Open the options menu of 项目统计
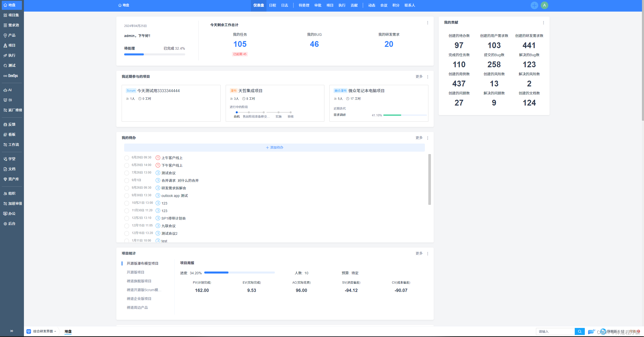644x337 pixels. [x=427, y=254]
